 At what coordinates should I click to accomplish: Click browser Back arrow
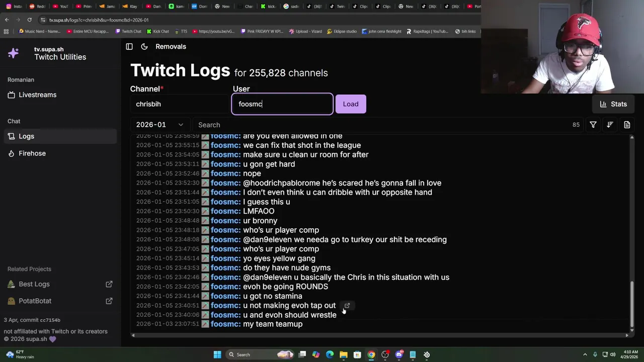pos(7,20)
